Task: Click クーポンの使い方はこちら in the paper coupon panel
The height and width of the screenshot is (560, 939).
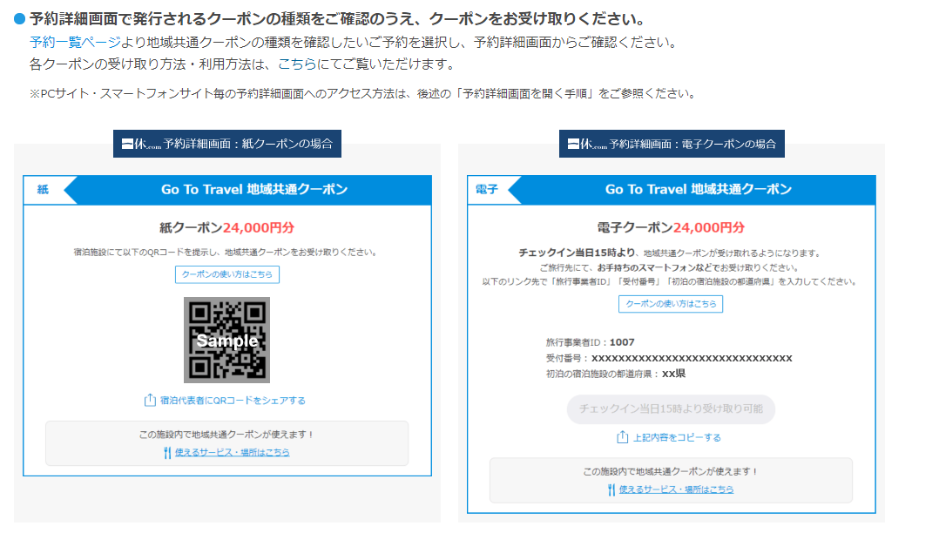Action: (x=227, y=274)
